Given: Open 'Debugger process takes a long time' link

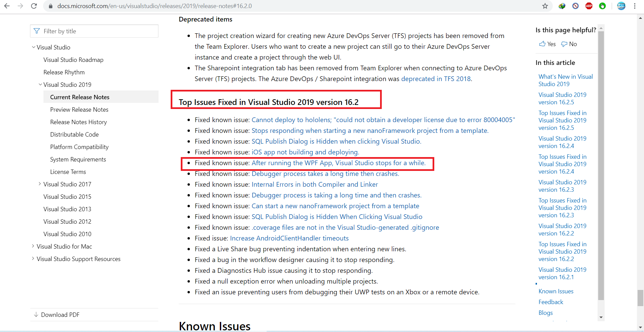Looking at the screenshot, I should click(325, 174).
